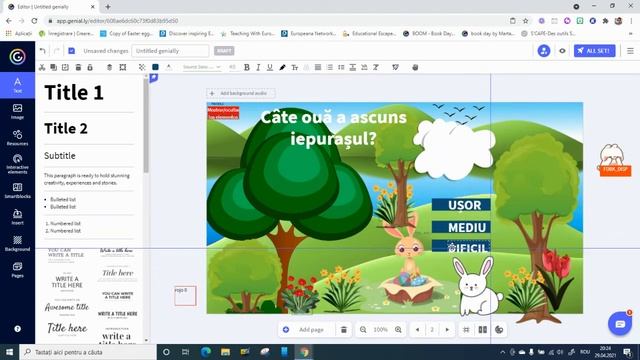Image resolution: width=640 pixels, height=360 pixels.
Task: Select the USOR button on canvas
Action: point(461,205)
